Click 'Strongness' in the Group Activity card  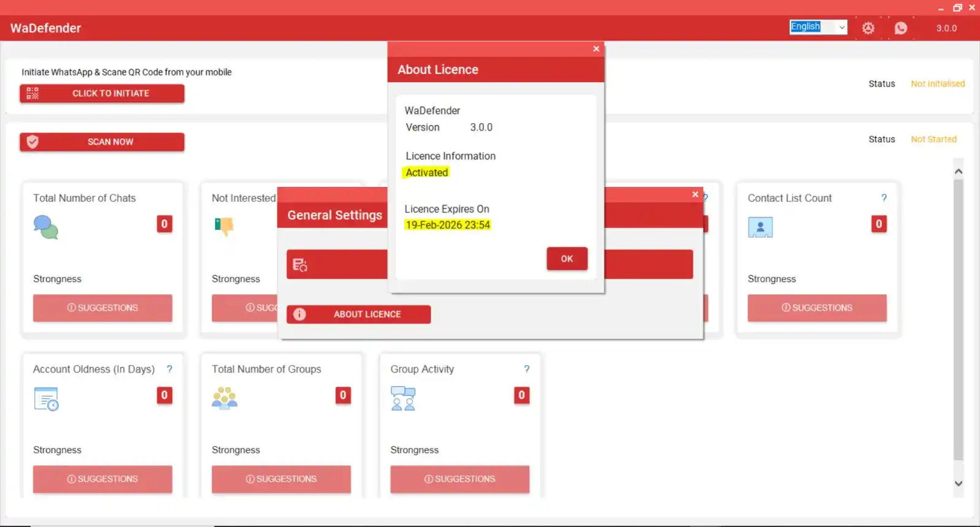pyautogui.click(x=415, y=450)
